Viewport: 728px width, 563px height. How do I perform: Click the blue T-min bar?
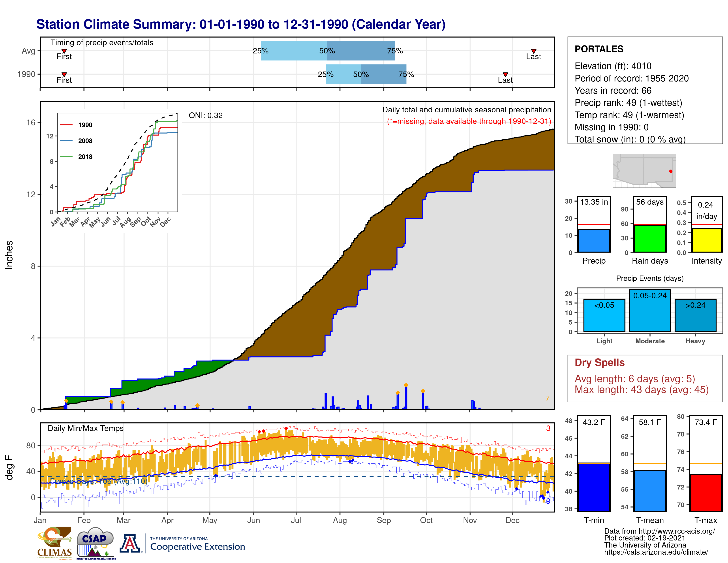pos(594,487)
